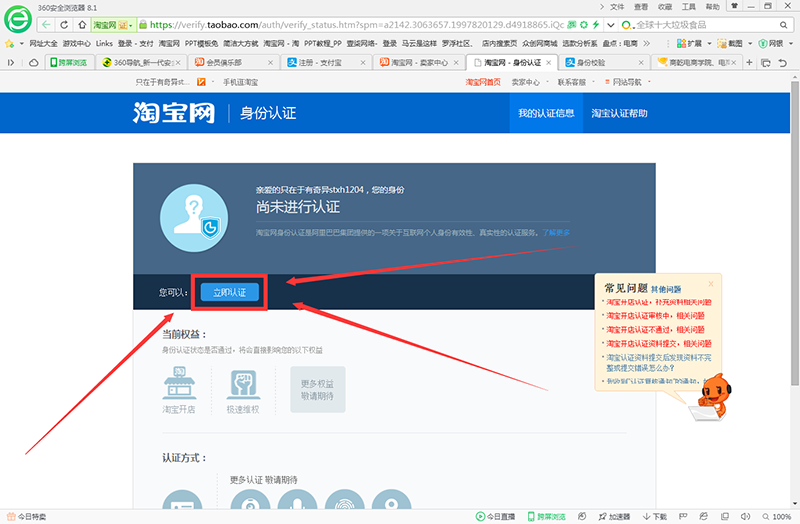Expand the address bar dropdown arrow
Image resolution: width=800 pixels, height=524 pixels.
click(x=610, y=24)
